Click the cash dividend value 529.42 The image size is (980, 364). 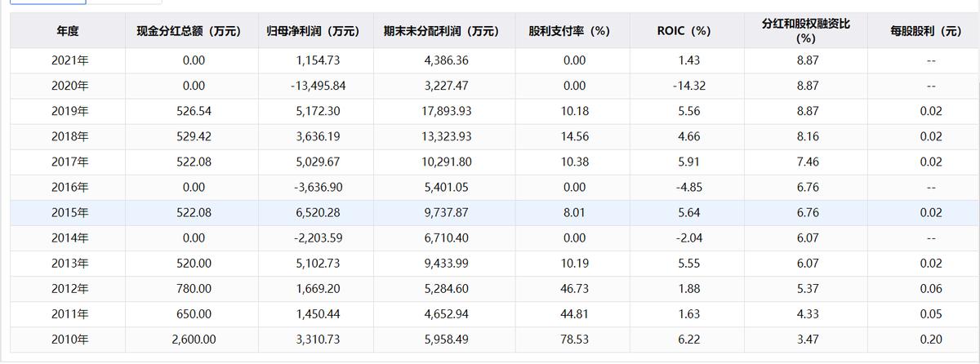(194, 136)
